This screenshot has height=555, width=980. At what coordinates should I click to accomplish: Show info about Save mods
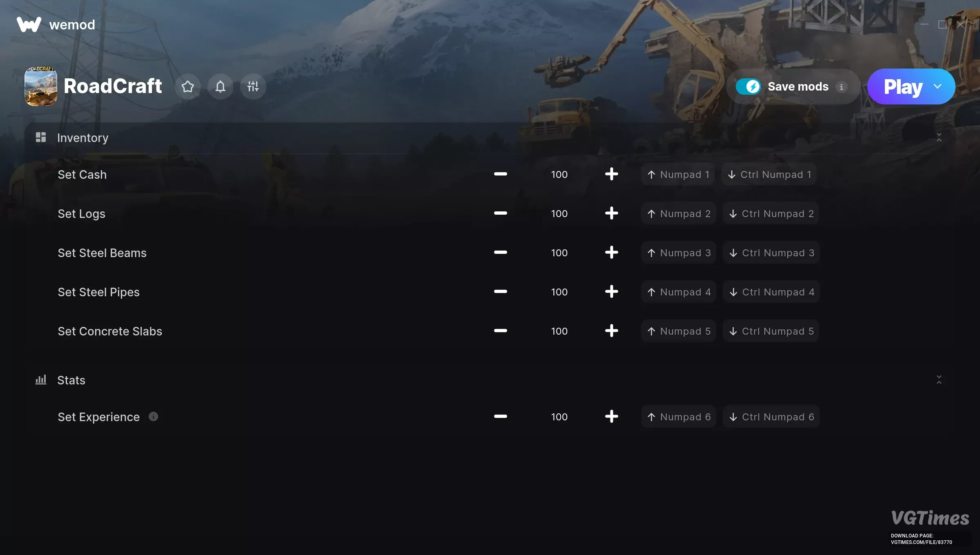tap(841, 87)
